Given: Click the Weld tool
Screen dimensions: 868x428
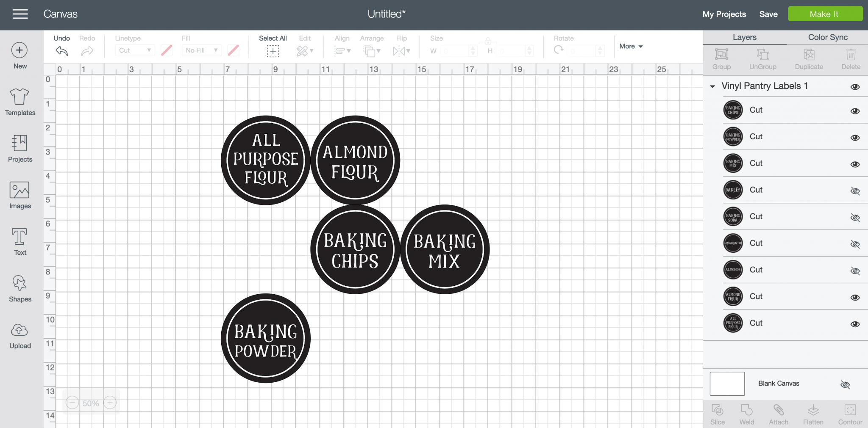Looking at the screenshot, I should (747, 413).
